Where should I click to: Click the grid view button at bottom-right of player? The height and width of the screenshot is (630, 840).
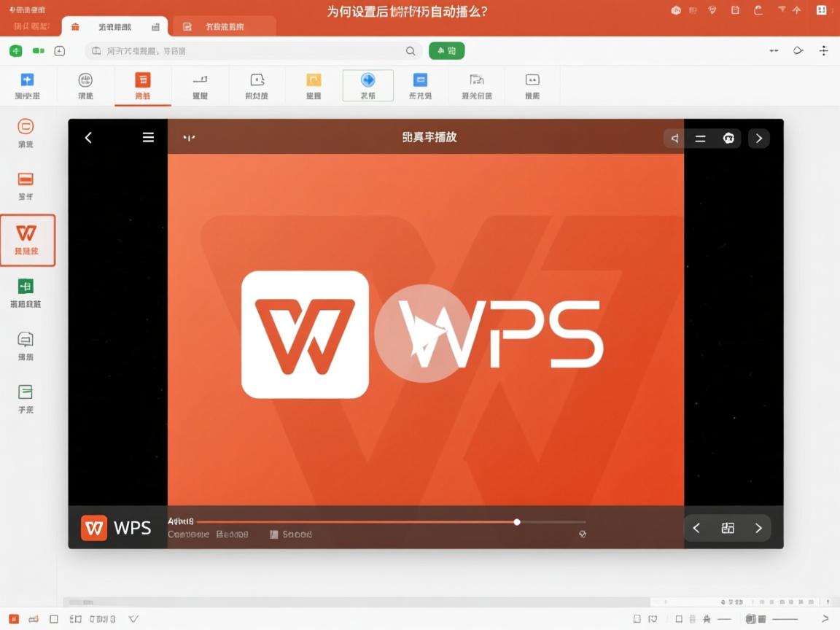[x=727, y=527]
